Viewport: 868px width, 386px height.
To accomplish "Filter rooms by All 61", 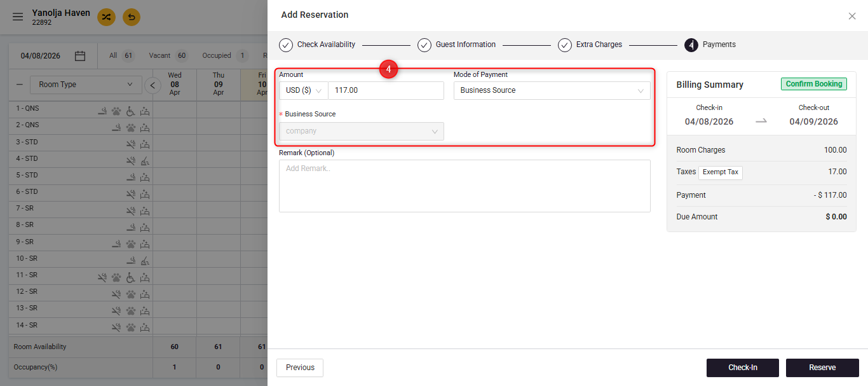I will [121, 55].
